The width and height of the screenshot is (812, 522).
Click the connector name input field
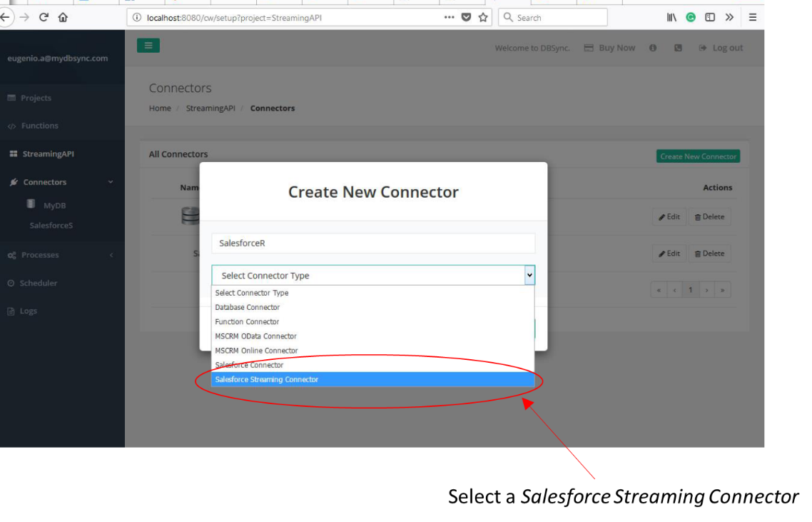tap(372, 243)
